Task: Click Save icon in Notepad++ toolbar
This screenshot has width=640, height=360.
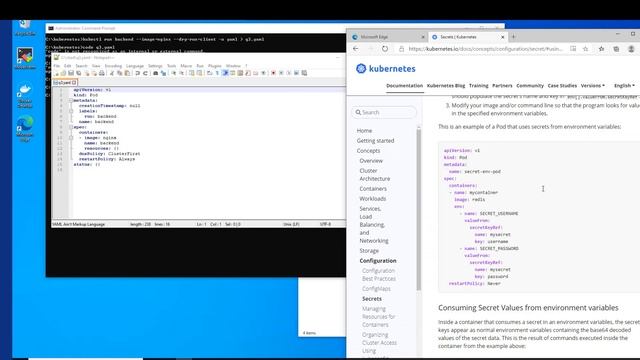Action: pos(71,73)
